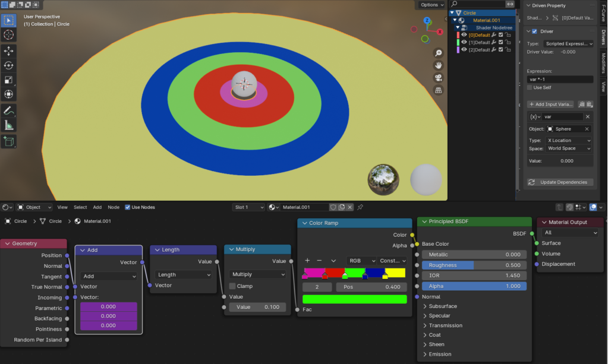Enable Clamp in the Multiply node
This screenshot has width=608, height=364.
[x=232, y=286]
